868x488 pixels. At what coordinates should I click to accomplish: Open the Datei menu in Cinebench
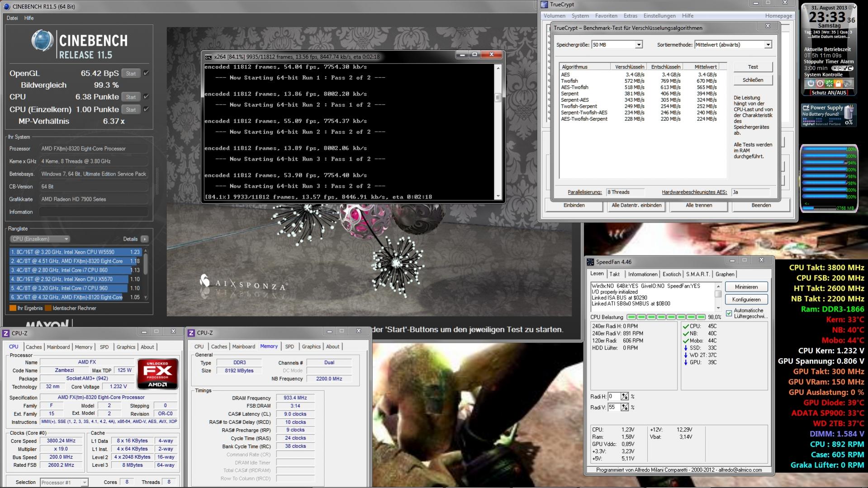pos(12,18)
